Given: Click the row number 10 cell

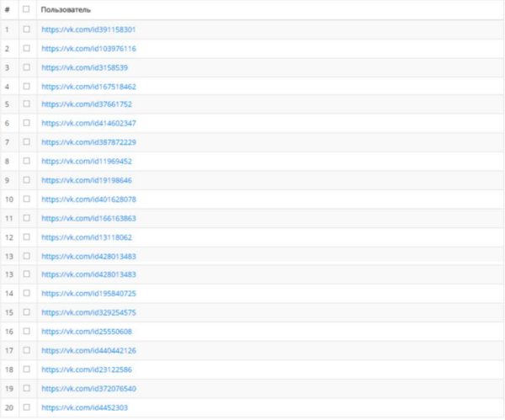Looking at the screenshot, I should coord(9,199).
